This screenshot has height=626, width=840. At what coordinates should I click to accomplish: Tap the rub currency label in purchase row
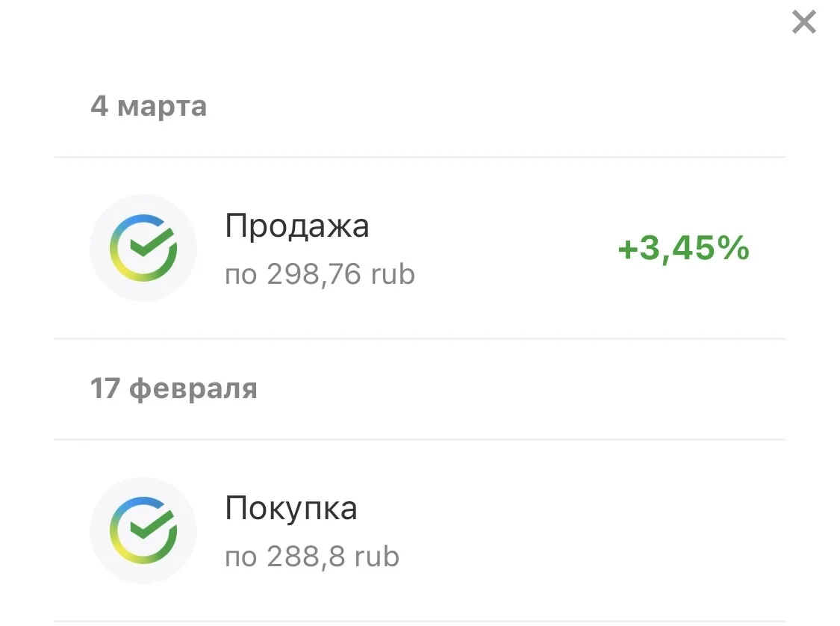click(x=377, y=557)
